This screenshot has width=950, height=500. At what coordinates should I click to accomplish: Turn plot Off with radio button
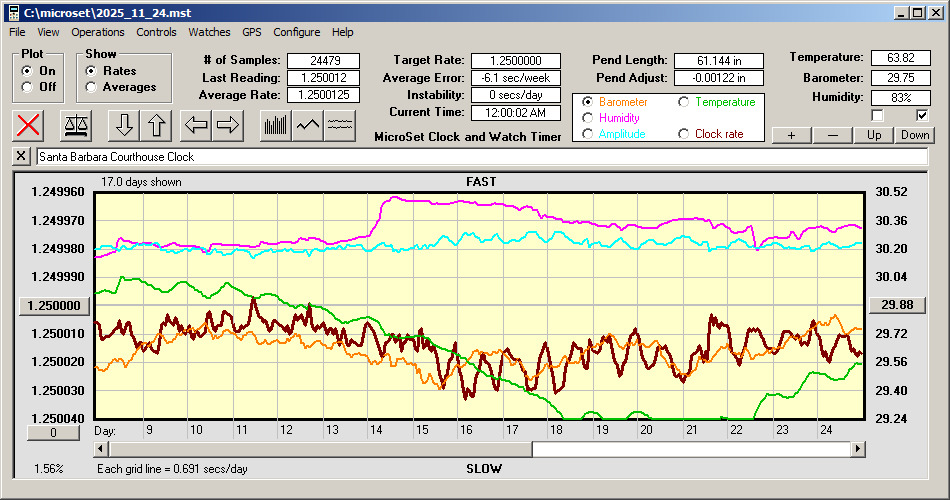27,87
